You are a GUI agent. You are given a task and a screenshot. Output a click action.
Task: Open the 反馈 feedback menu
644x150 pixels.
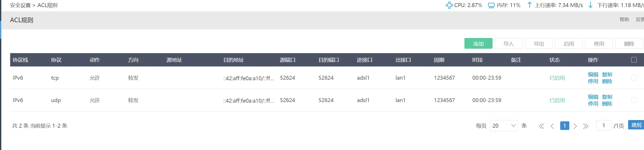tap(640, 19)
